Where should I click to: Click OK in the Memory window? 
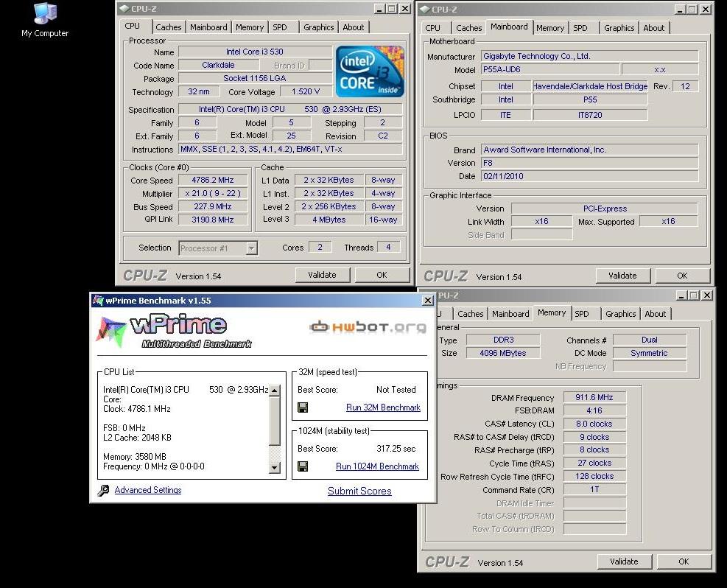pyautogui.click(x=684, y=561)
